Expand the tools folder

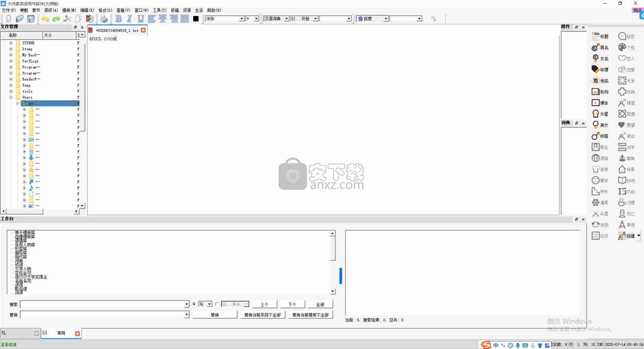coord(11,91)
